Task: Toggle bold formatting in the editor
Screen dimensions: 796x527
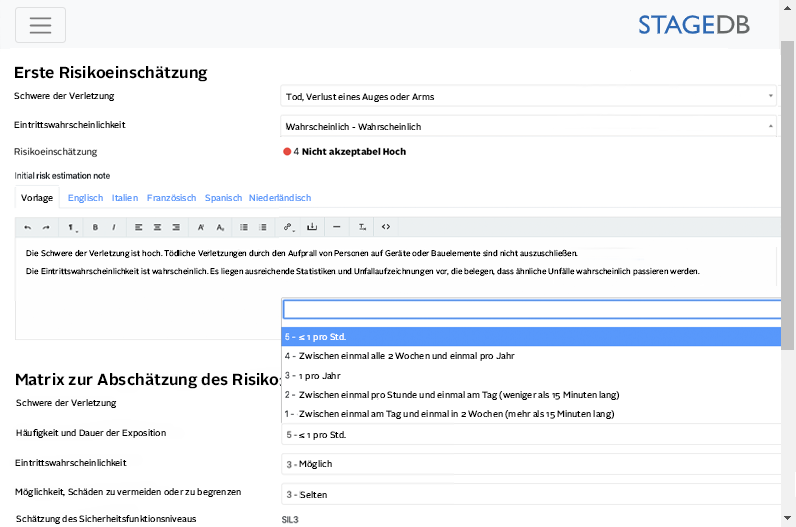Action: (95, 227)
